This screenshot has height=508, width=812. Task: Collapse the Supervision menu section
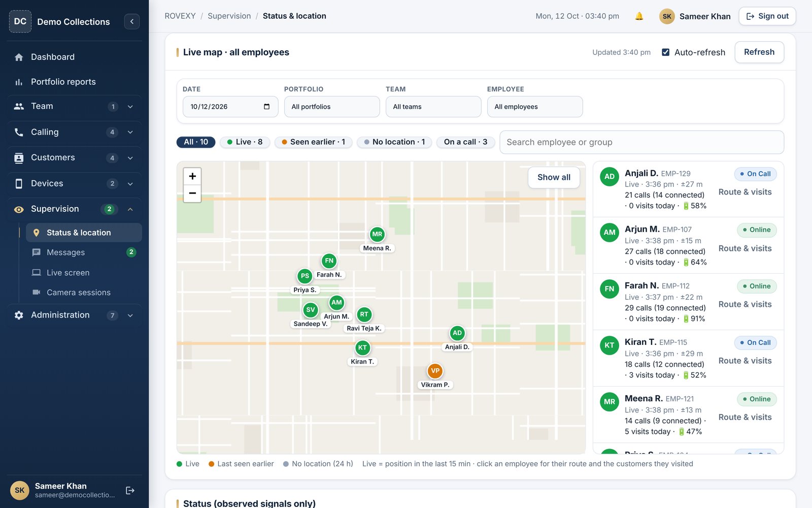click(75, 209)
